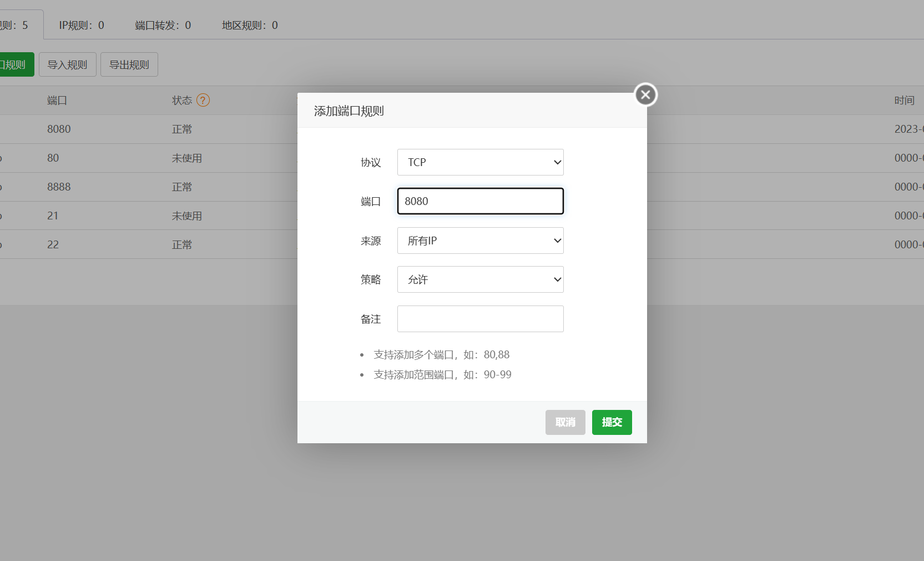Click port 22 in the table
The width and height of the screenshot is (924, 561).
(53, 245)
